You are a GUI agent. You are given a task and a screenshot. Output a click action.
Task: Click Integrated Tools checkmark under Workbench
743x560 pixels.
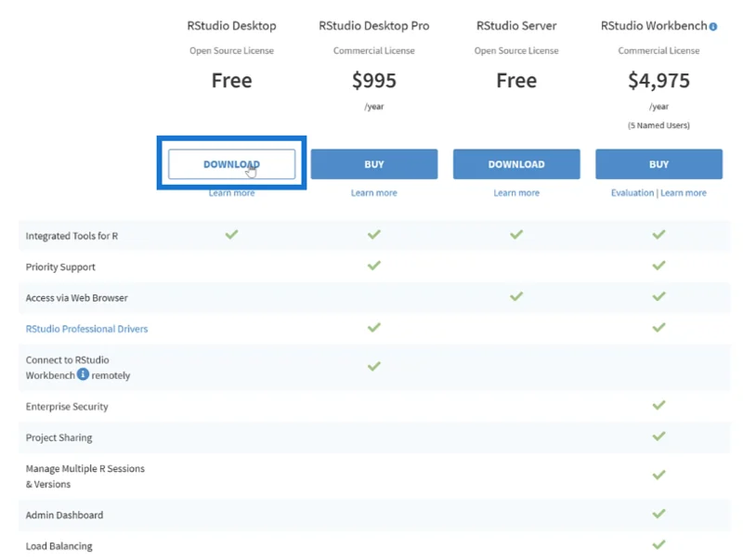pos(658,235)
